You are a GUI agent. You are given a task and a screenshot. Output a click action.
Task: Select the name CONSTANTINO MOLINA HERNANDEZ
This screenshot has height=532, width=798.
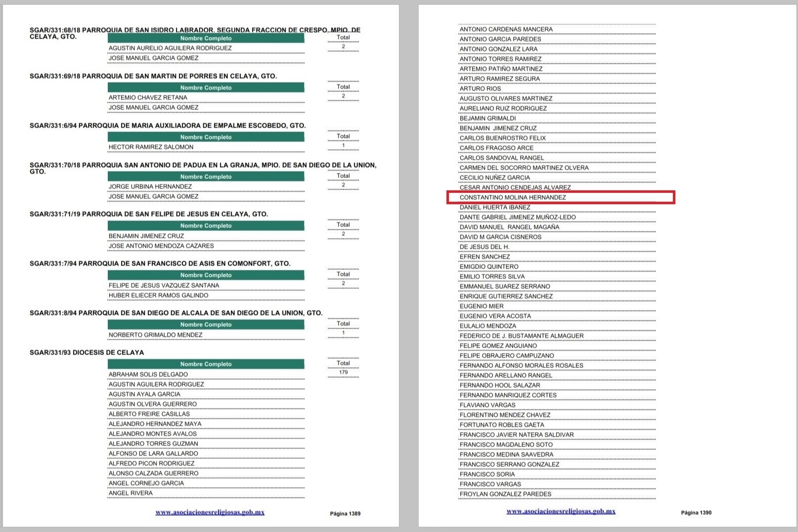click(x=513, y=197)
